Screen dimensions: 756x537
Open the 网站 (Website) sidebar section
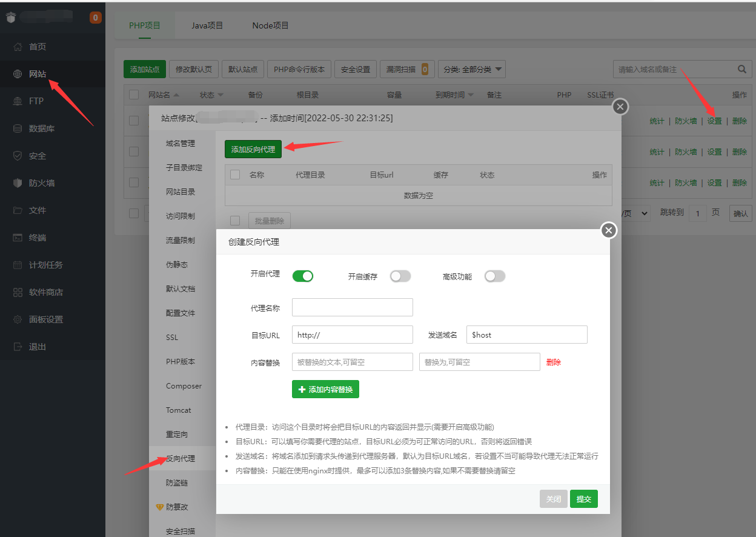pyautogui.click(x=36, y=73)
